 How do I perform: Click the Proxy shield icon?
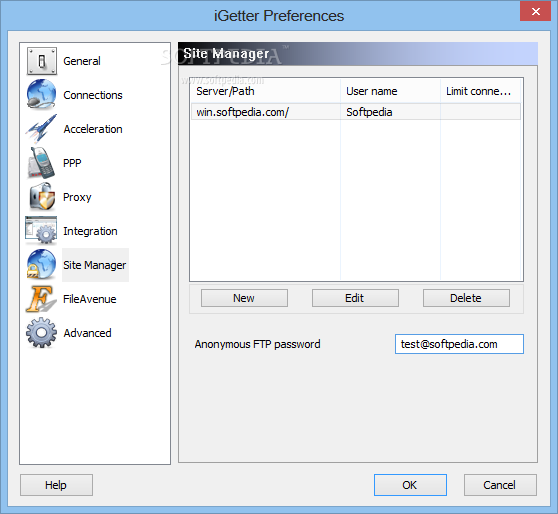tap(42, 196)
